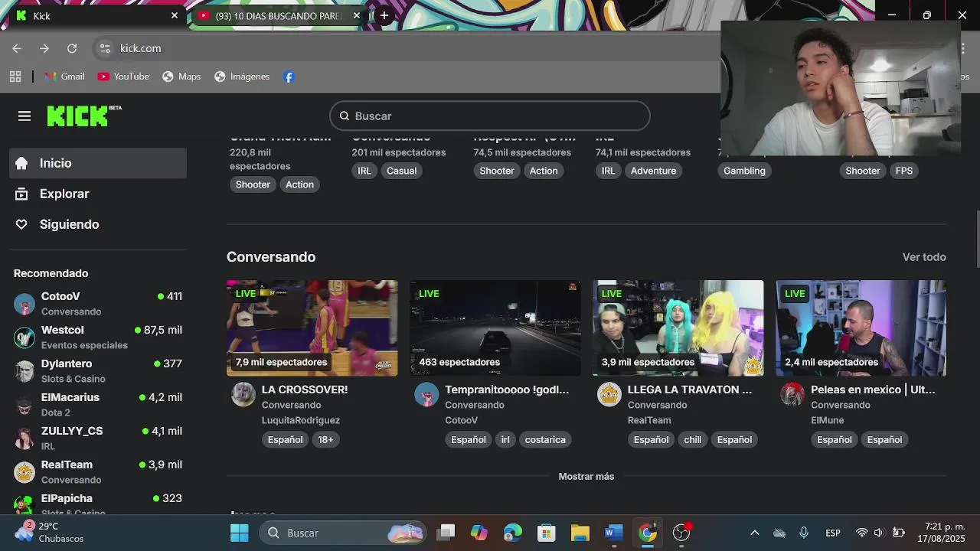The height and width of the screenshot is (551, 980).
Task: Close the Kick browser tab
Action: 175,15
